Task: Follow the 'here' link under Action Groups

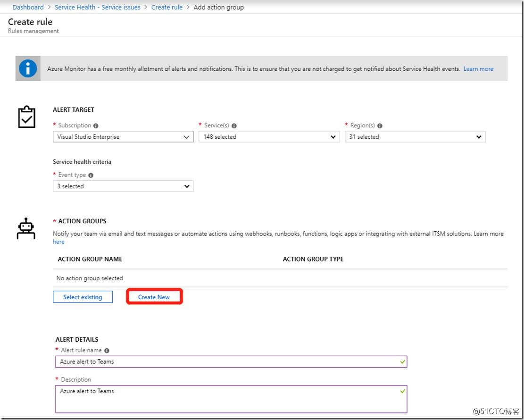Action: (58, 242)
